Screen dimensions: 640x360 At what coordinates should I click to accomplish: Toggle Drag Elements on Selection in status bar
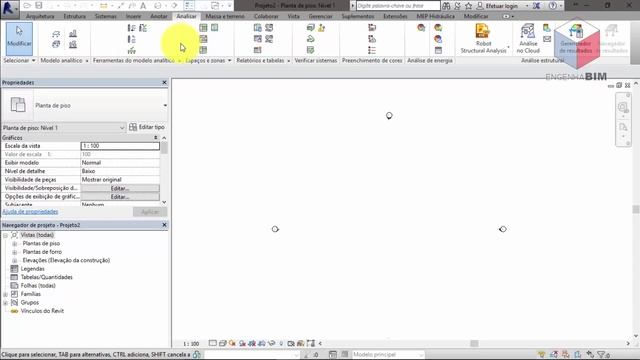(x=590, y=354)
